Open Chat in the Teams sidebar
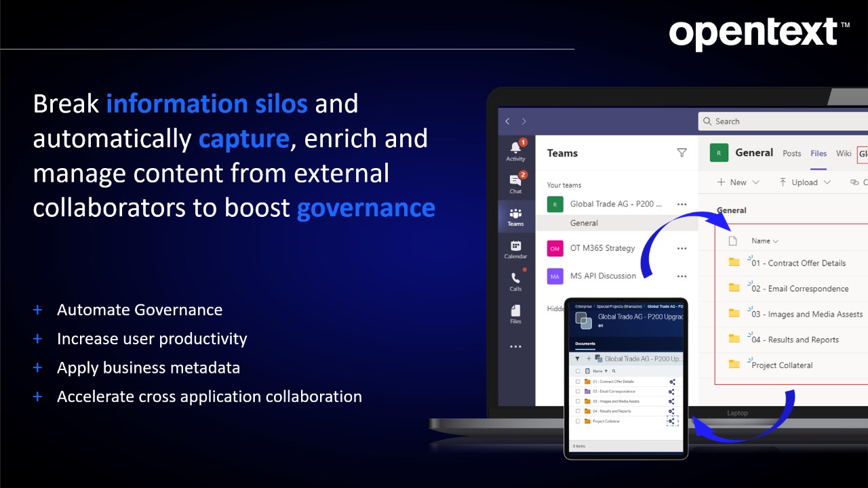Viewport: 868px width, 488px height. point(515,183)
